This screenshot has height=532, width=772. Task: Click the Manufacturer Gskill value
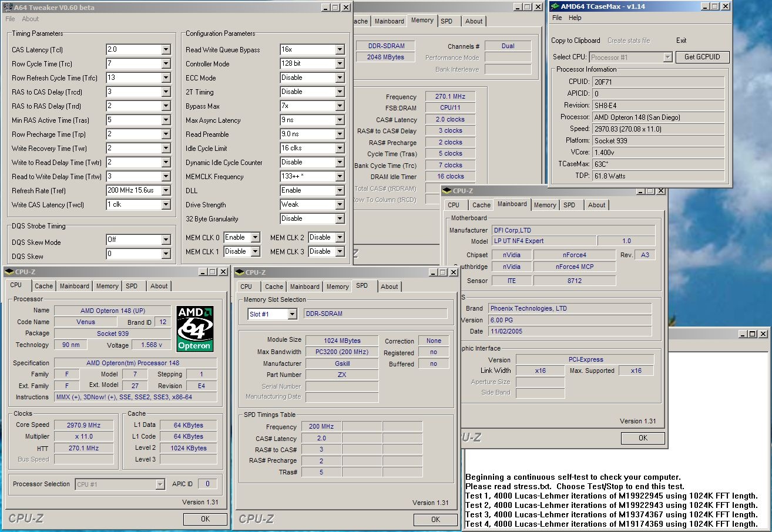coord(342,363)
